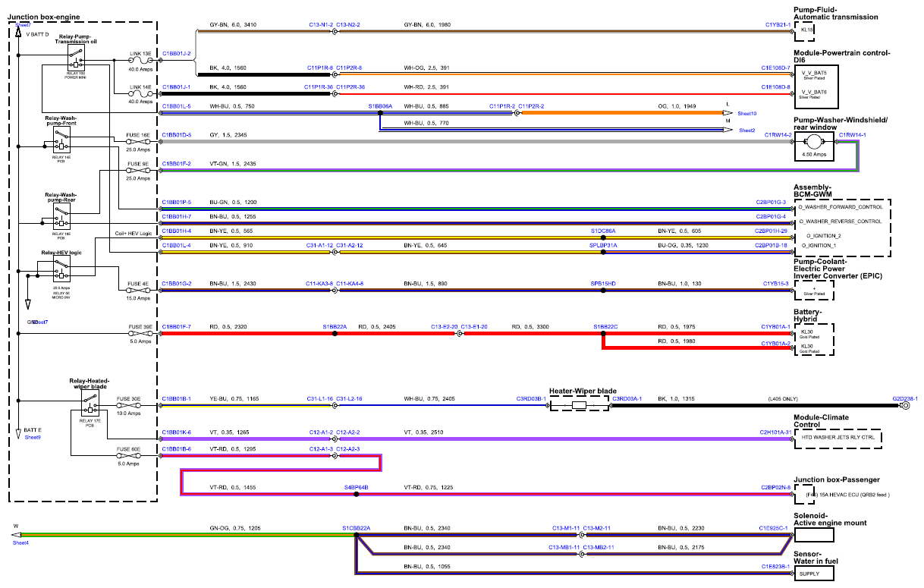Click wire label OG, 1.0, 1949

coord(678,106)
